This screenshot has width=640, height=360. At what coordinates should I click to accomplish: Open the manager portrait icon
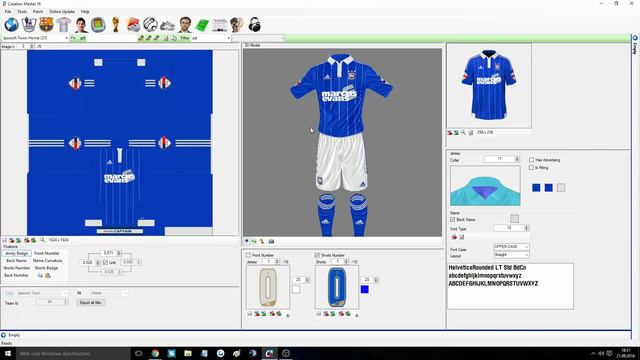pos(185,25)
